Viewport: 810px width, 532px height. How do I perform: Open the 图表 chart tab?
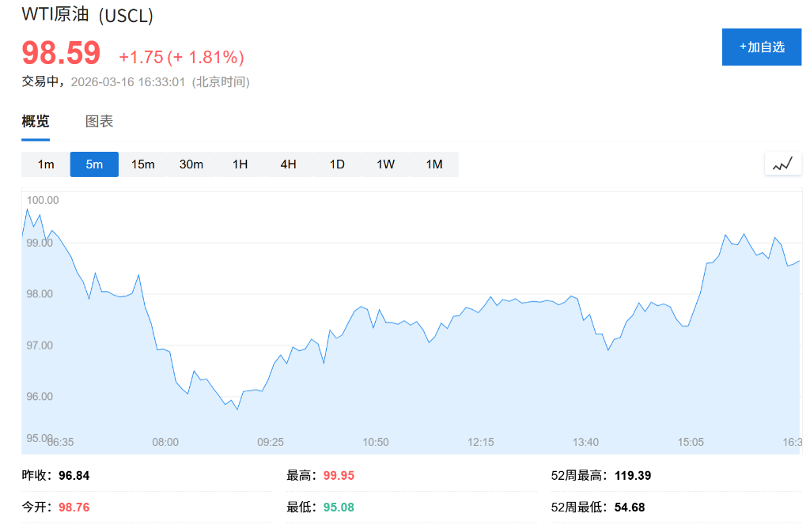(100, 121)
